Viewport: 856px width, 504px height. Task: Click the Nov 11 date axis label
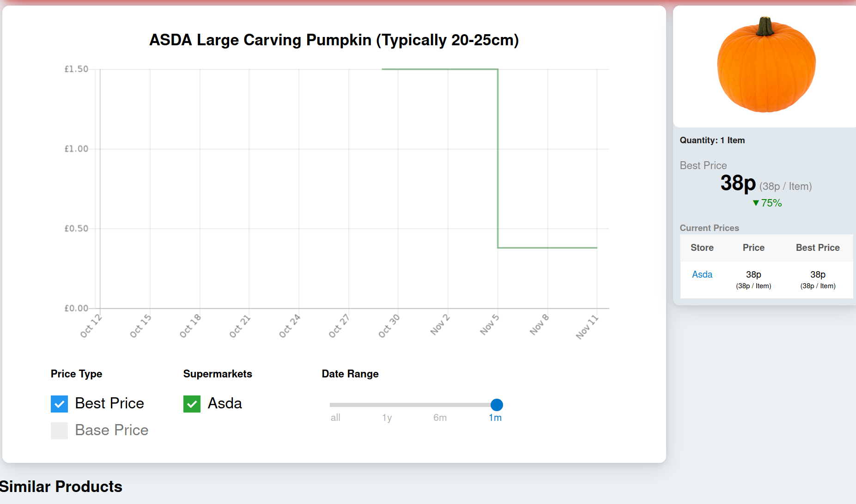(x=587, y=327)
